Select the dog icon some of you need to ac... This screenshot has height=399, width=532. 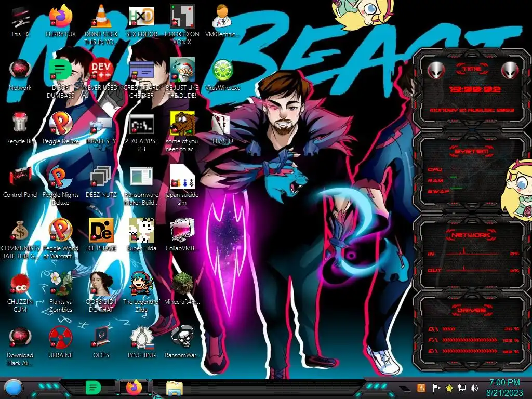point(182,132)
